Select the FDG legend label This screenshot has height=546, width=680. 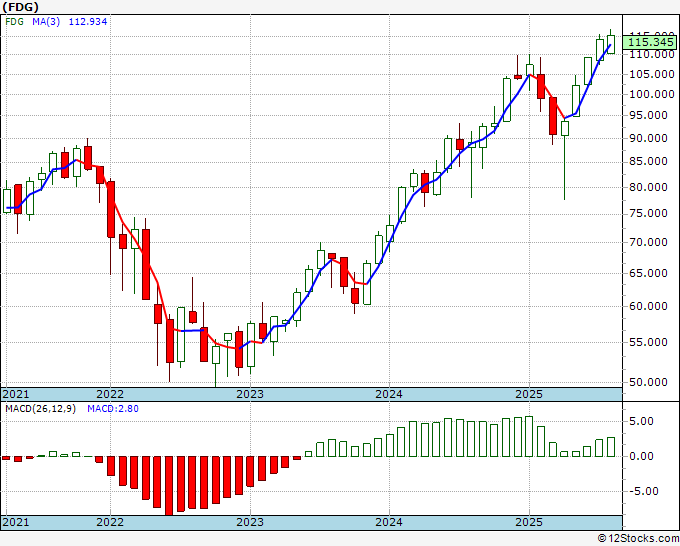coord(15,21)
